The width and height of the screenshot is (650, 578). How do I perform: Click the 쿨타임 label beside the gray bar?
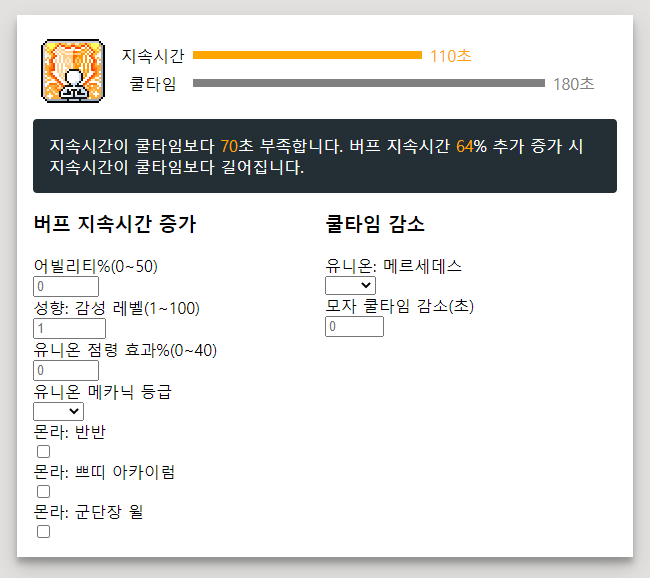point(153,84)
